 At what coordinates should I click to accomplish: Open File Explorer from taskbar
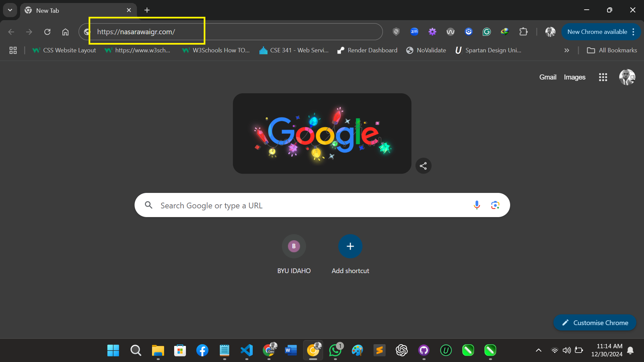[x=158, y=351]
